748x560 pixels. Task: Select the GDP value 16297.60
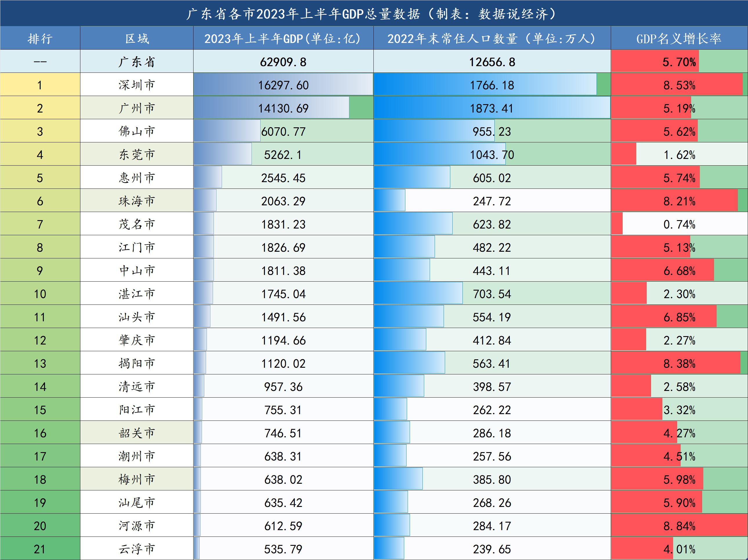(x=283, y=85)
